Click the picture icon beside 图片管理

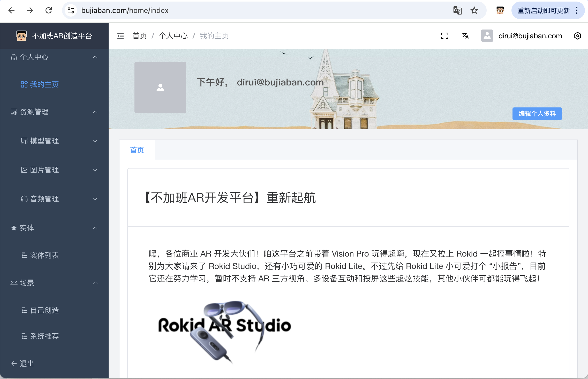tap(24, 170)
